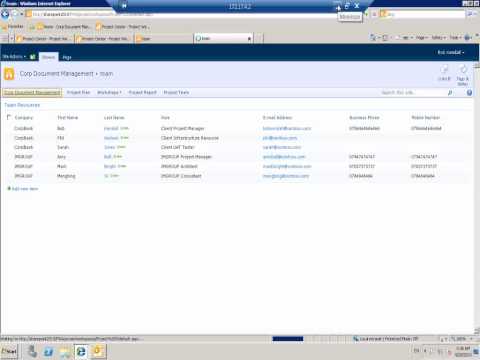Click the page loading progress bar
The height and width of the screenshot is (360, 480).
point(288,339)
